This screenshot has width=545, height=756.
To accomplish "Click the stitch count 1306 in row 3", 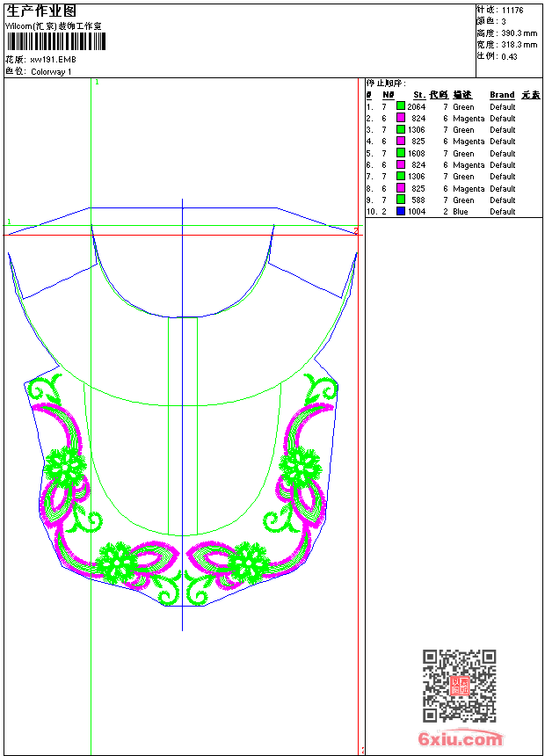I will tap(417, 130).
